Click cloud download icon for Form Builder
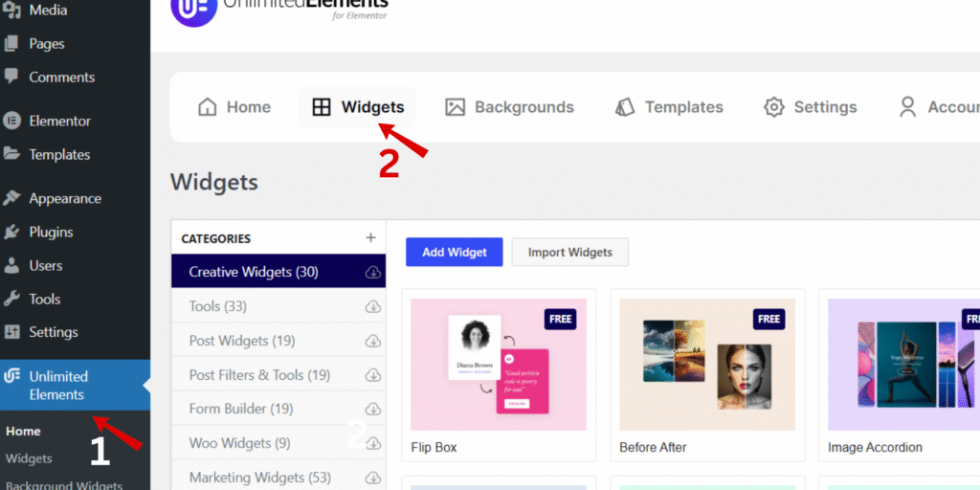The height and width of the screenshot is (490, 980). tap(373, 409)
